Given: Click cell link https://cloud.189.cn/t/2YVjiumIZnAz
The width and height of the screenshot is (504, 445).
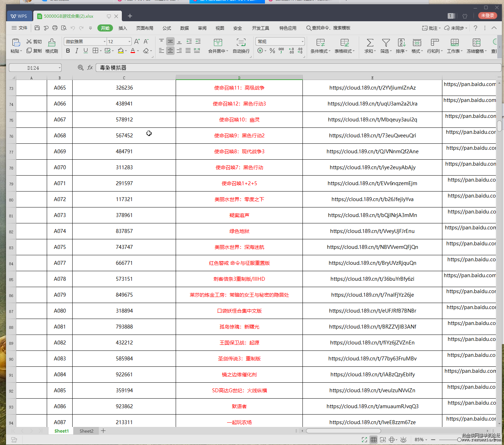Looking at the screenshot, I should point(372,88).
